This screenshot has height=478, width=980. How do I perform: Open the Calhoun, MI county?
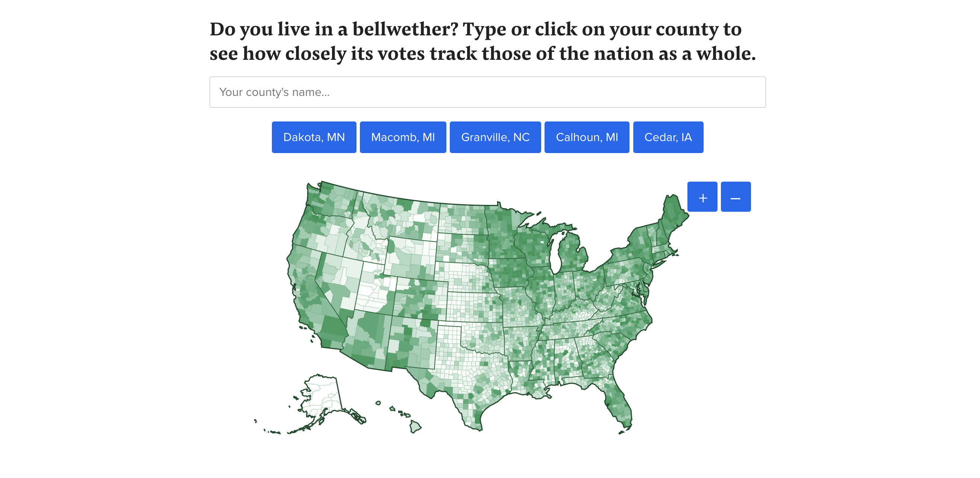[587, 137]
